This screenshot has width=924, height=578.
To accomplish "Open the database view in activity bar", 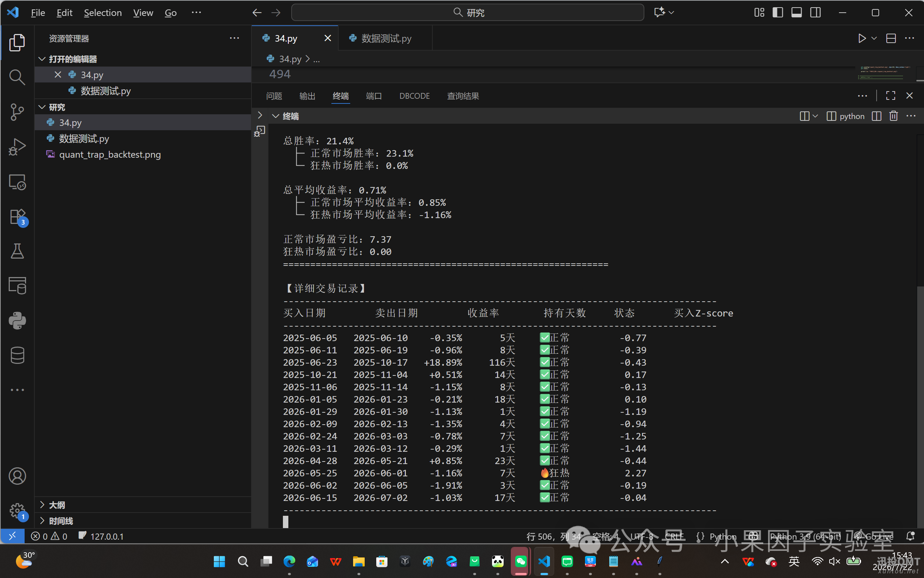I will pyautogui.click(x=17, y=356).
